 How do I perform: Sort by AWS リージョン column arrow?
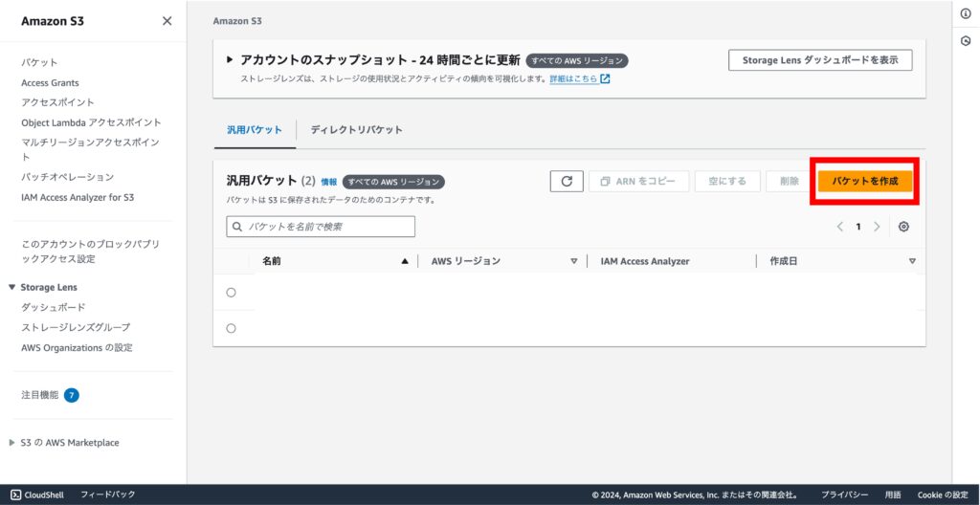(574, 261)
